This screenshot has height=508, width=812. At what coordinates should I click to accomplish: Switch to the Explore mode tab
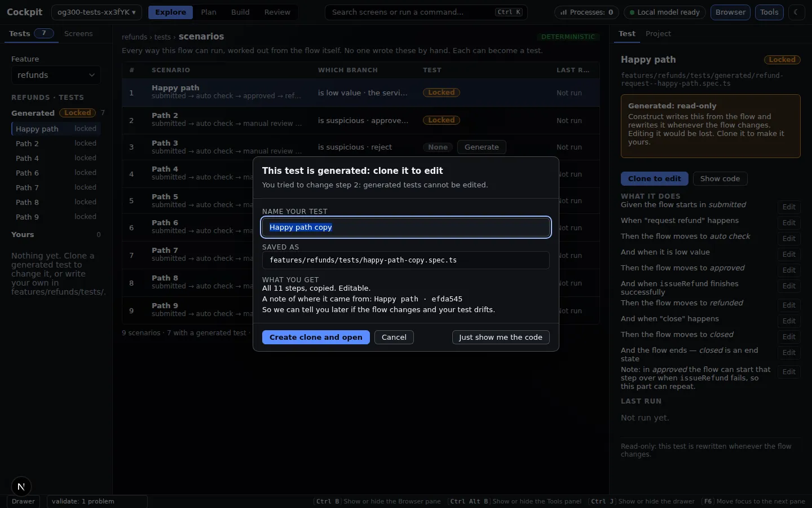point(170,12)
